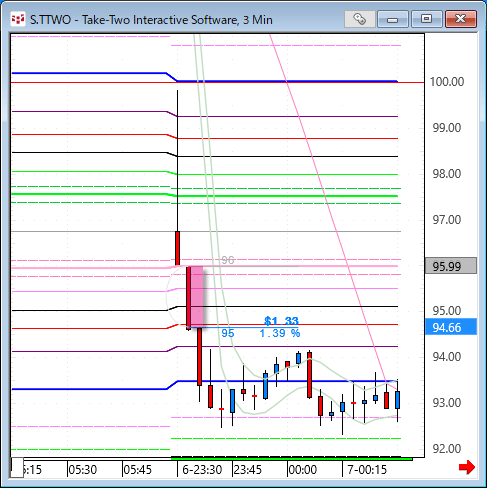Click the green session bar under the chart
Screen dimensions: 487x488
(292, 459)
